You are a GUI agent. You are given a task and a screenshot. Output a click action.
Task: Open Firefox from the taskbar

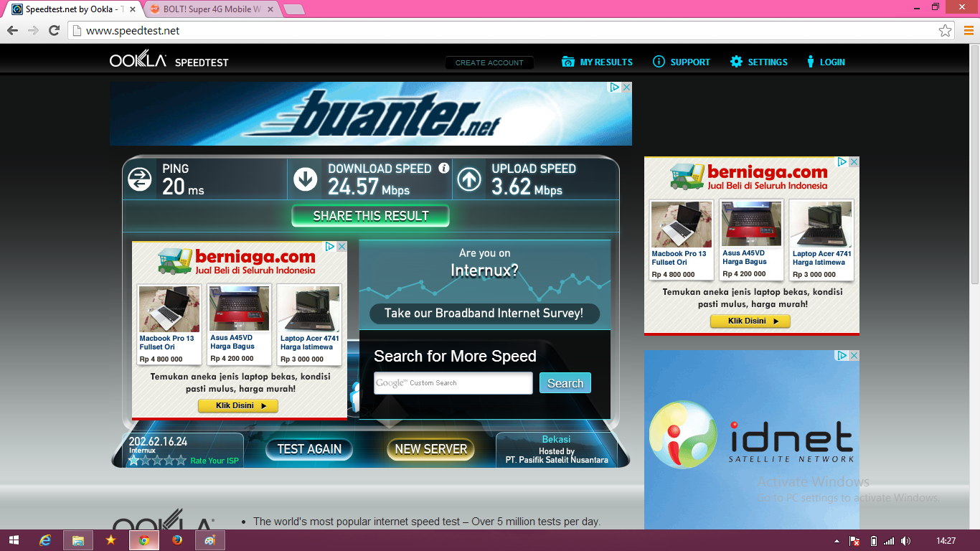click(x=177, y=540)
